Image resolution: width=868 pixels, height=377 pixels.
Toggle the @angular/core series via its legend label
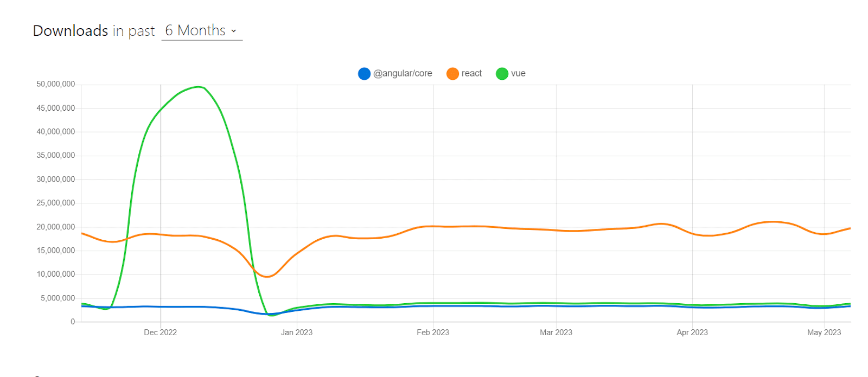click(403, 73)
